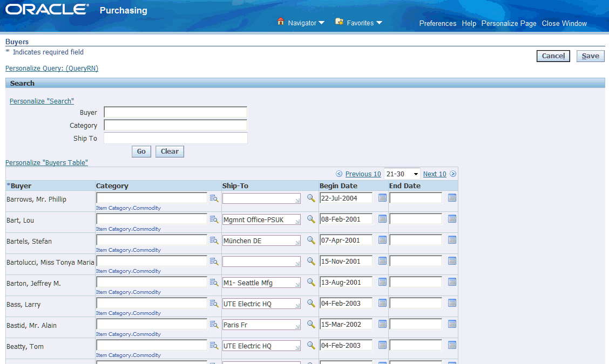Open Ship-To magnifier for Bart, Lou
The height and width of the screenshot is (364, 609).
pyautogui.click(x=311, y=219)
